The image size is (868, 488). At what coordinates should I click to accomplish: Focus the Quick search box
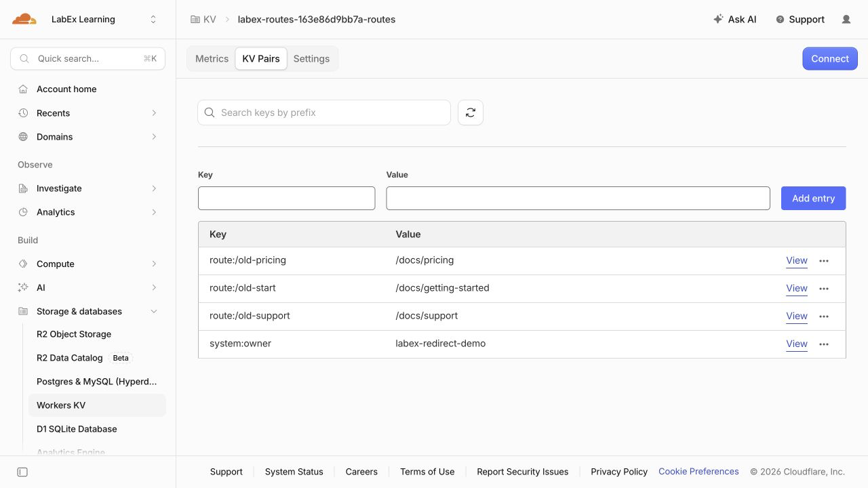pyautogui.click(x=87, y=59)
